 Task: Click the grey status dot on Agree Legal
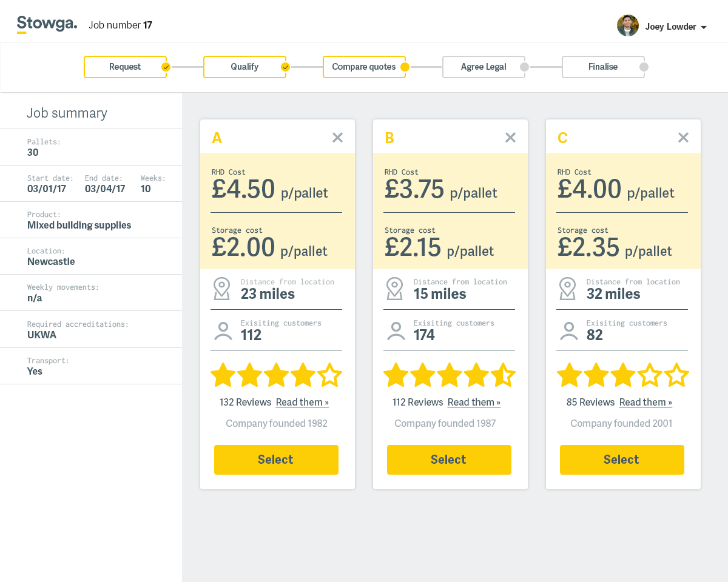[524, 67]
